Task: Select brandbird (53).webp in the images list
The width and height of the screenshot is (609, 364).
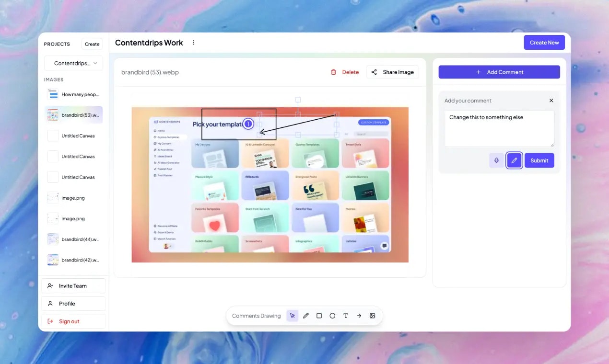Action: 73,115
